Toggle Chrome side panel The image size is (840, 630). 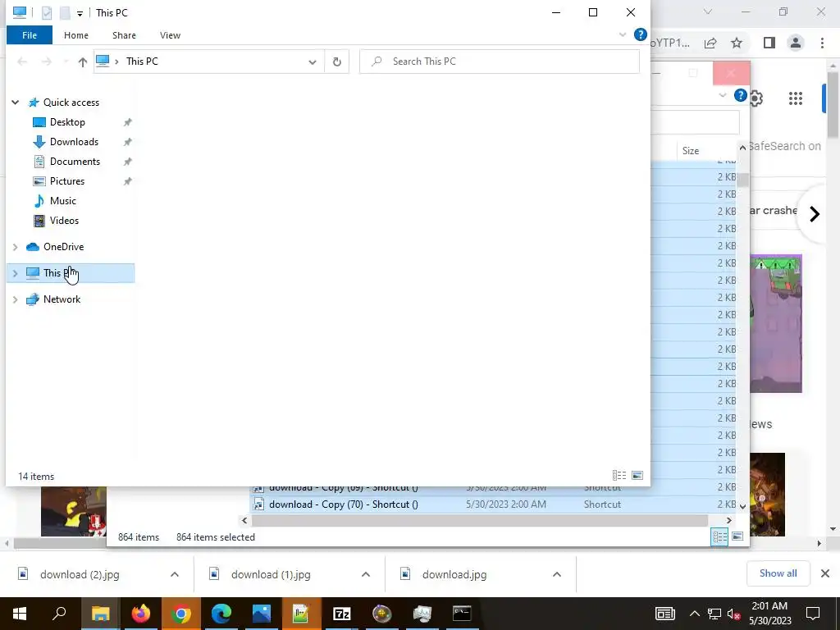point(769,43)
